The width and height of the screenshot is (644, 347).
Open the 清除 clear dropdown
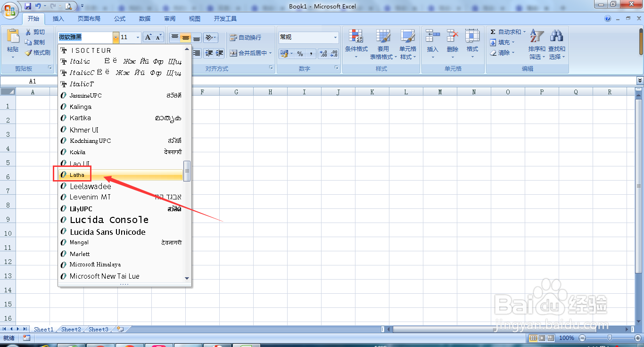[503, 53]
